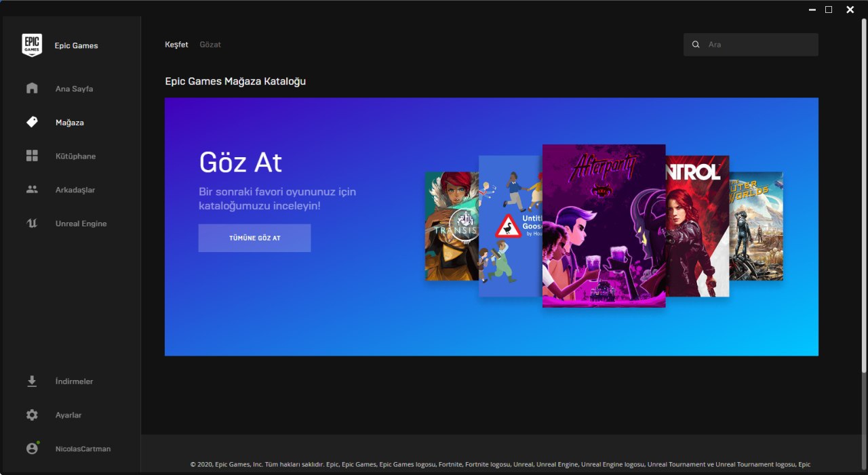Click the vertical scrollbar on right edge
The width and height of the screenshot is (868, 475).
tap(864, 195)
